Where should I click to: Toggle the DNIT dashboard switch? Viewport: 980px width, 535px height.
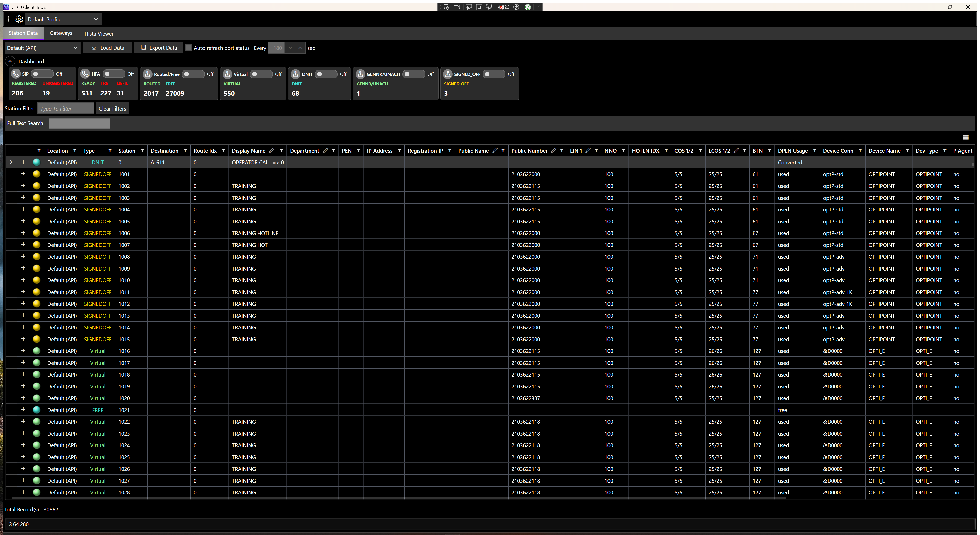click(326, 74)
